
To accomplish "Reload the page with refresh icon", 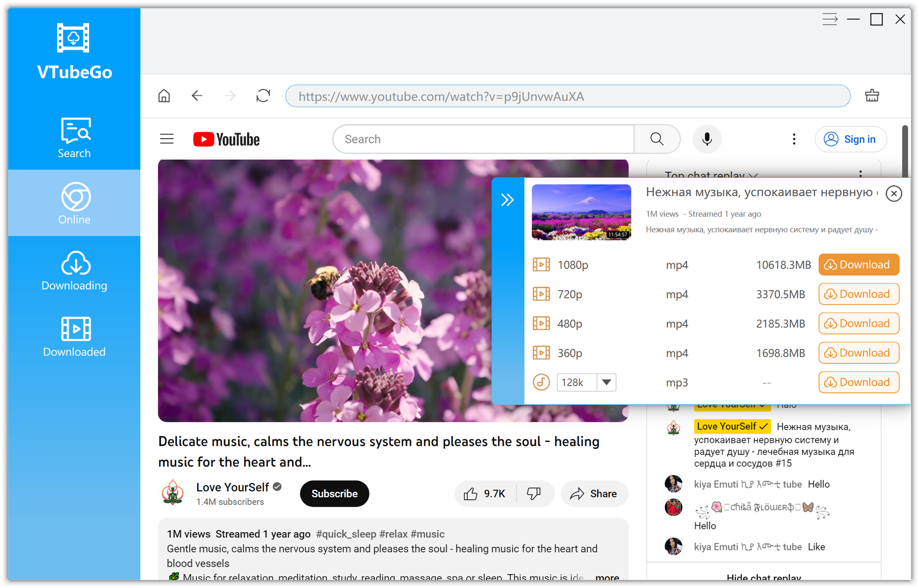I will click(x=263, y=96).
